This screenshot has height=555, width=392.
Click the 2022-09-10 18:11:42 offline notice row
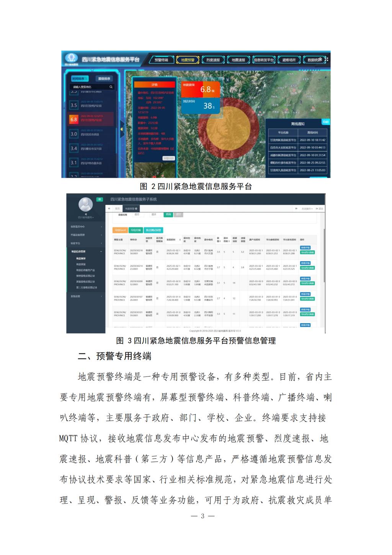(298, 140)
